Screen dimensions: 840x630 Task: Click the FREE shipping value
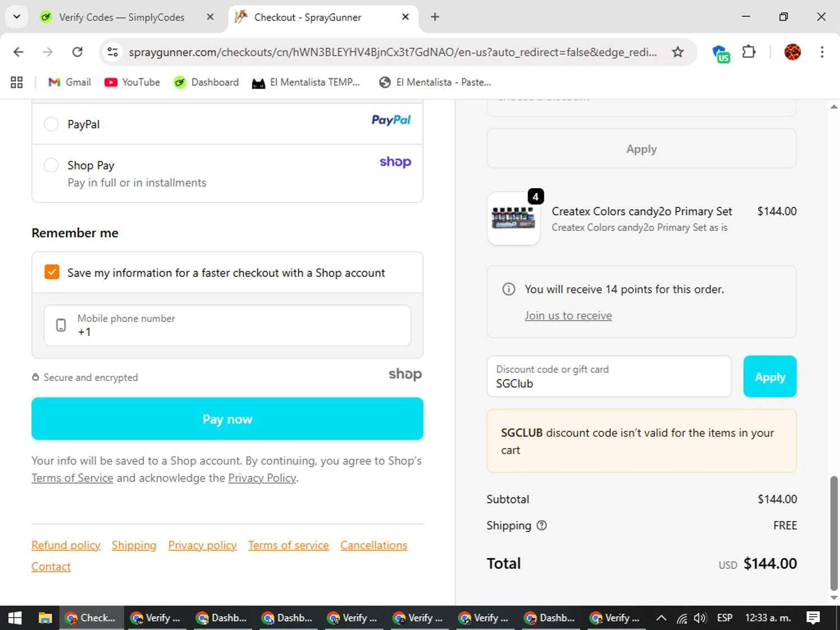(x=785, y=525)
